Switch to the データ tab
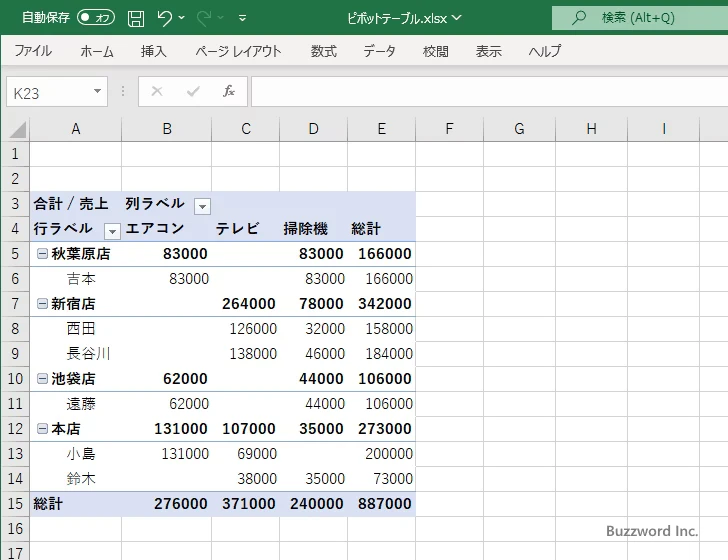728x560 pixels. click(379, 51)
